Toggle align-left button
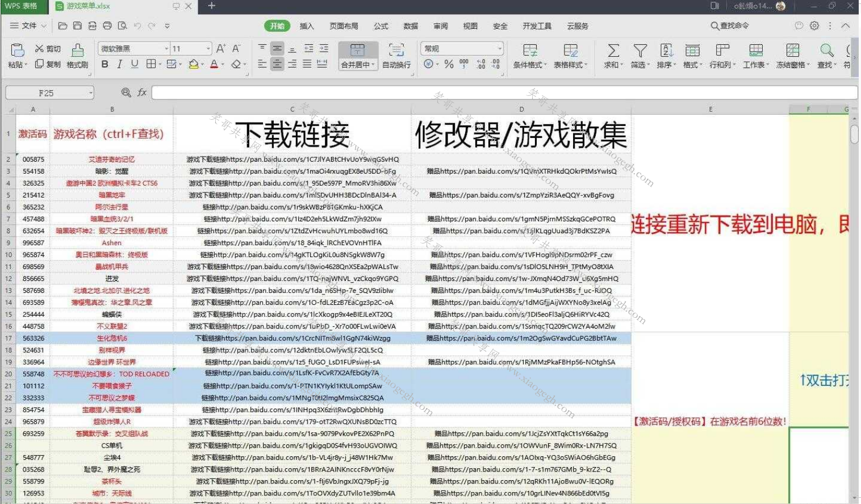861x504 pixels. coord(262,64)
